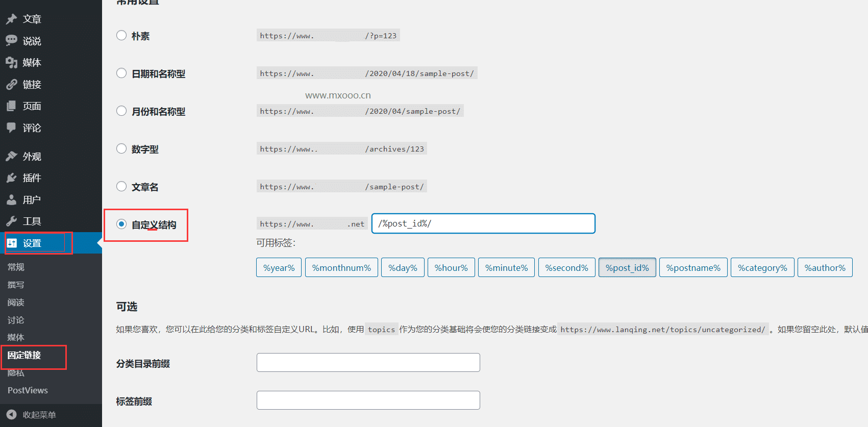Viewport: 868px width, 427px height.
Task: Click the custom structure text field
Action: point(483,223)
